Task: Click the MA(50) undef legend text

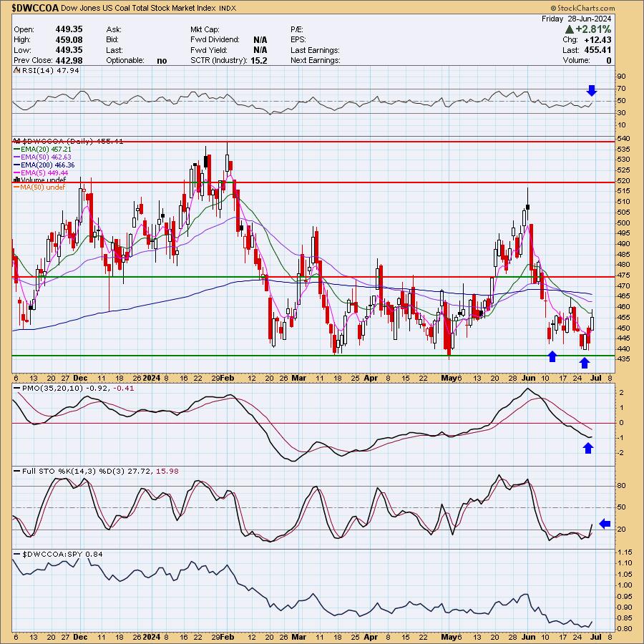Action: pyautogui.click(x=43, y=187)
